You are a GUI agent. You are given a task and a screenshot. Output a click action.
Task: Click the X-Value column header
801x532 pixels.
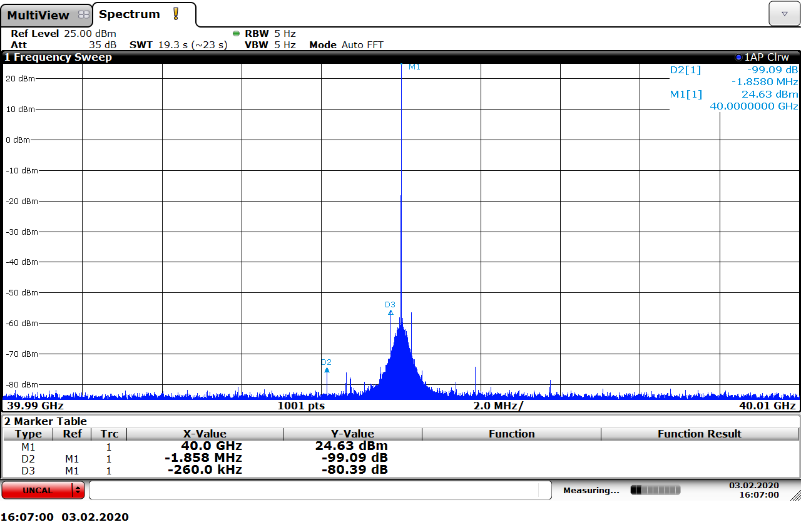pos(205,434)
